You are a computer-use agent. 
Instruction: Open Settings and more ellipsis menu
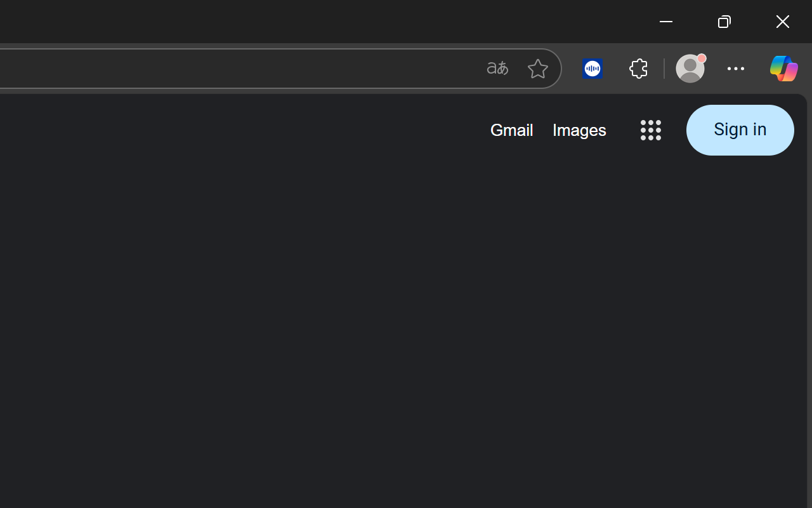pos(736,69)
